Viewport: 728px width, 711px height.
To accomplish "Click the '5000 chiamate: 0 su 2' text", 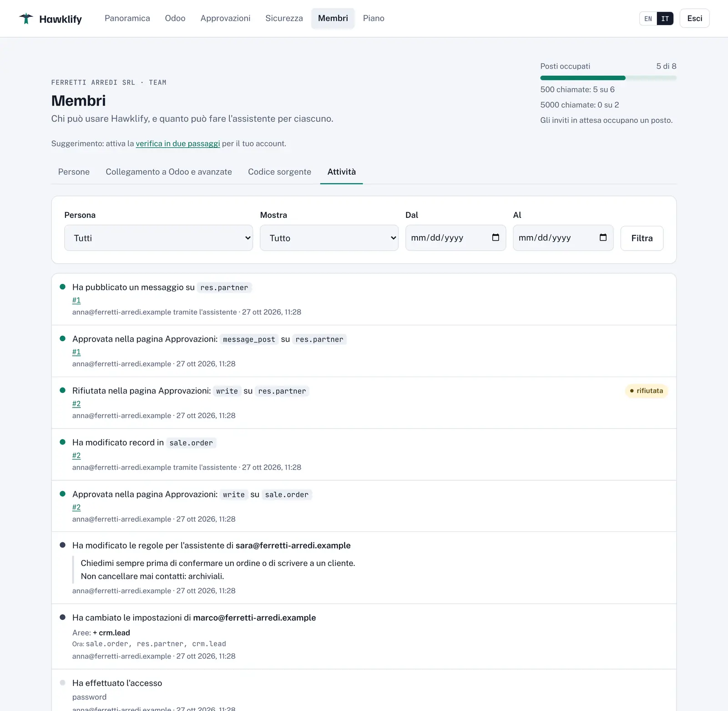I will coord(579,105).
